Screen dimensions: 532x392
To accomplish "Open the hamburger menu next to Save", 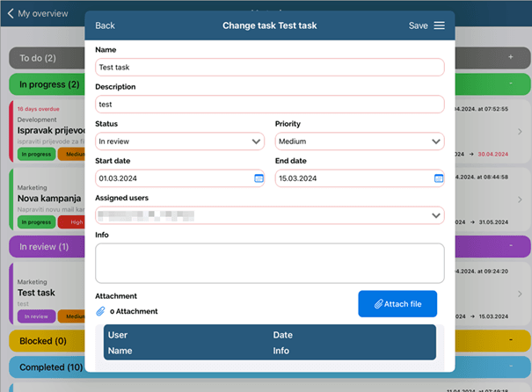I will coord(439,25).
